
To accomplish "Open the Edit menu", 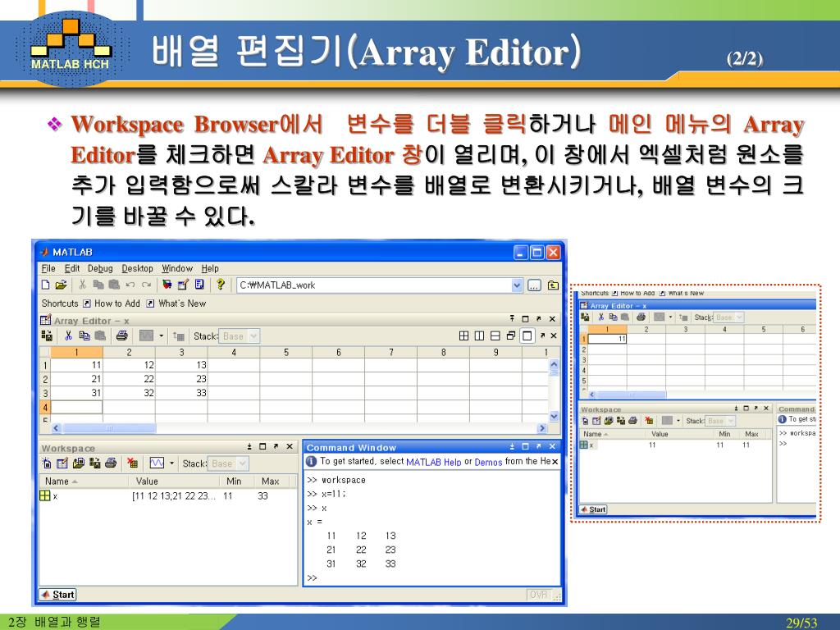I will coord(72,268).
